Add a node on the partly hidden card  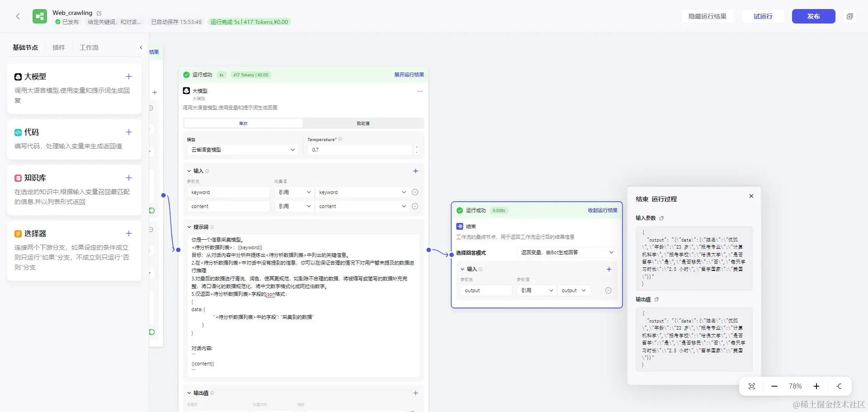click(155, 92)
